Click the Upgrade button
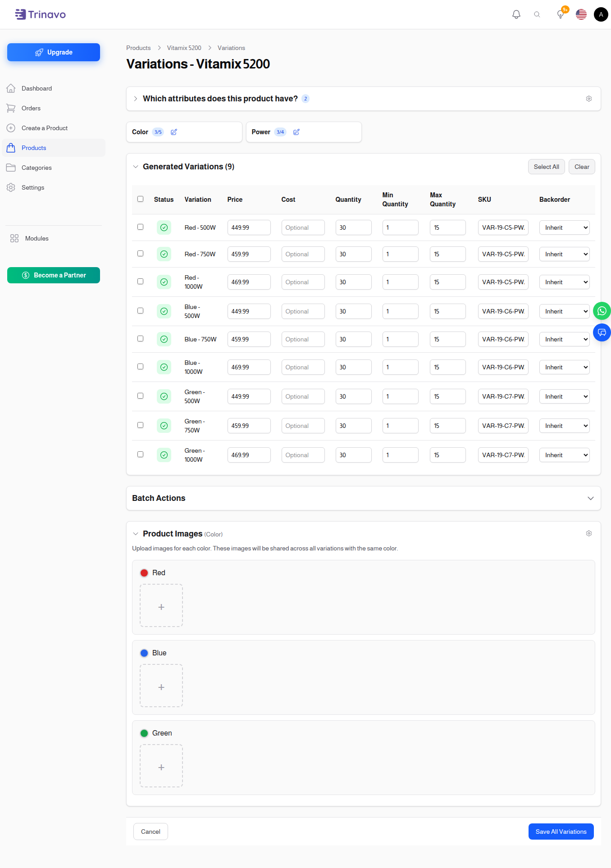Viewport: 611px width, 868px height. [x=54, y=52]
